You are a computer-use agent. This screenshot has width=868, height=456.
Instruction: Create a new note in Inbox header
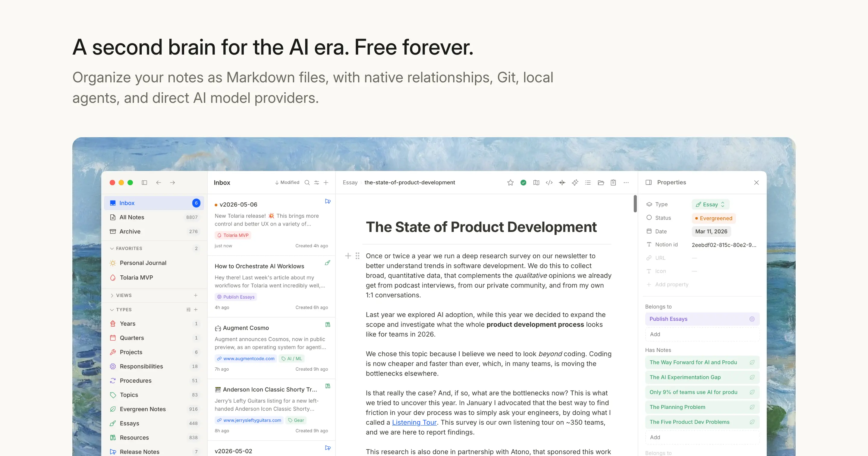326,182
